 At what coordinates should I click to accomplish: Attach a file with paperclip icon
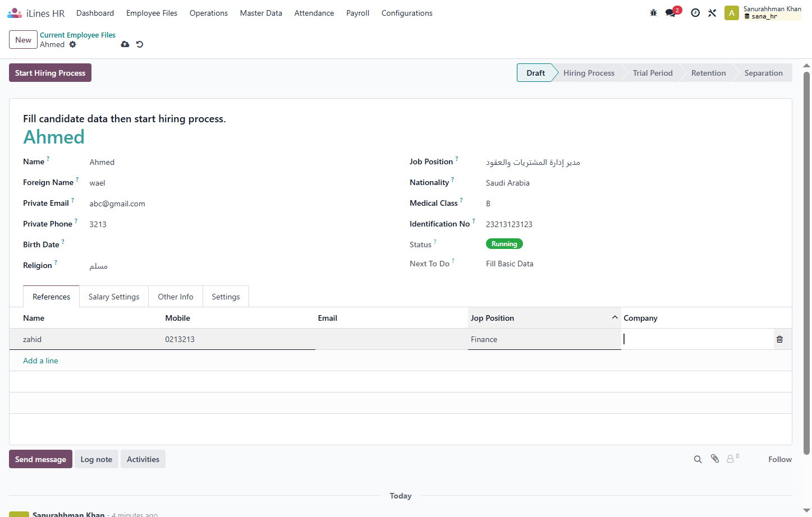coord(715,459)
